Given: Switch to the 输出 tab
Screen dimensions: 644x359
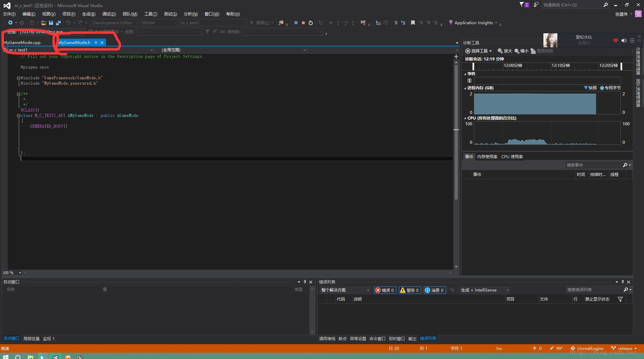Looking at the screenshot, I should pos(412,339).
